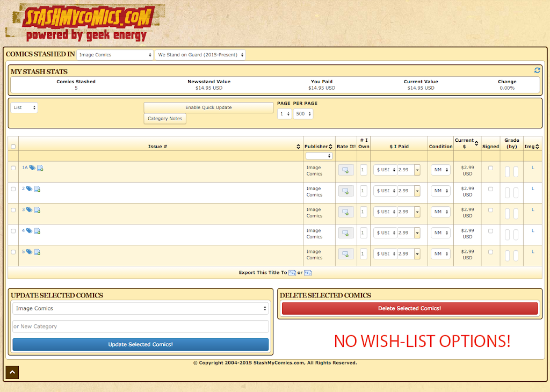Open category dropdown in Update Selected Comics

tap(140, 309)
